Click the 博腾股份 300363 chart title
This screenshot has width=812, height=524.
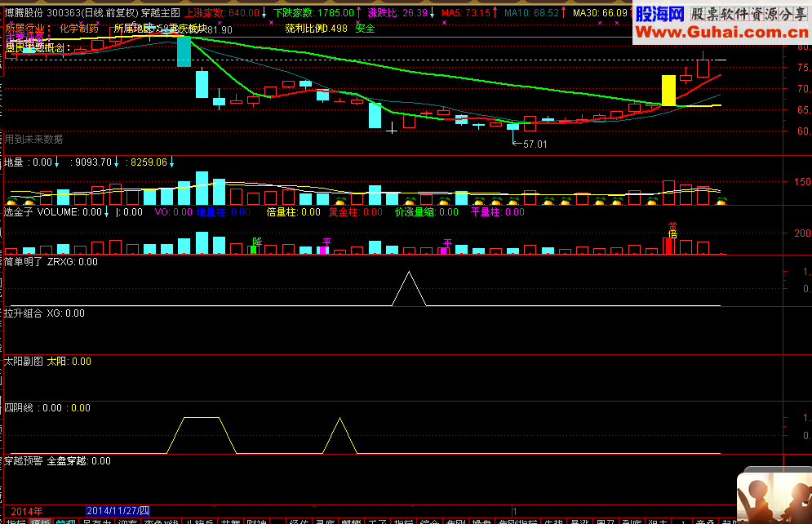click(x=93, y=12)
